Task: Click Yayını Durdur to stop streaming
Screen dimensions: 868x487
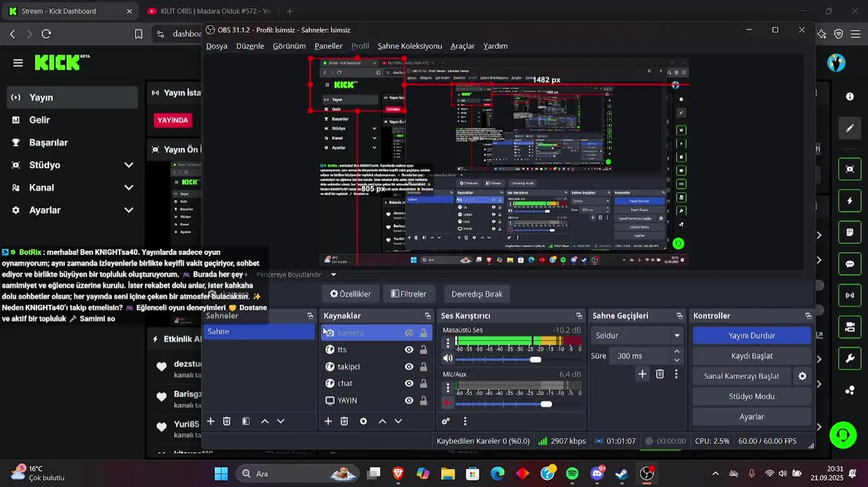Action: [x=752, y=335]
